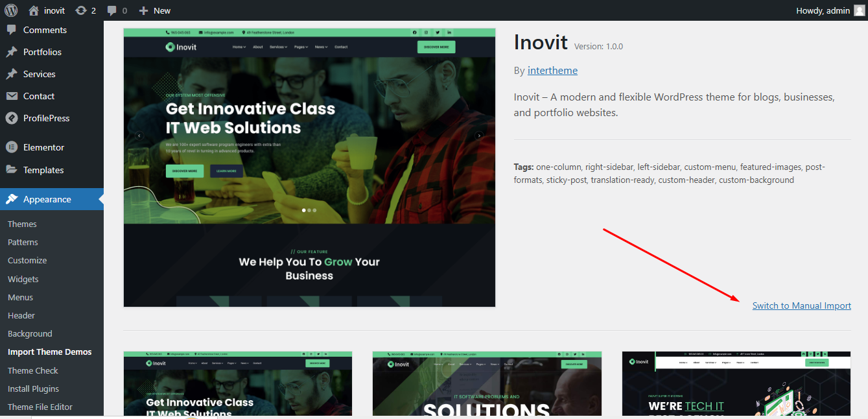Open the intertheme author link
This screenshot has height=419, width=868.
[x=552, y=70]
